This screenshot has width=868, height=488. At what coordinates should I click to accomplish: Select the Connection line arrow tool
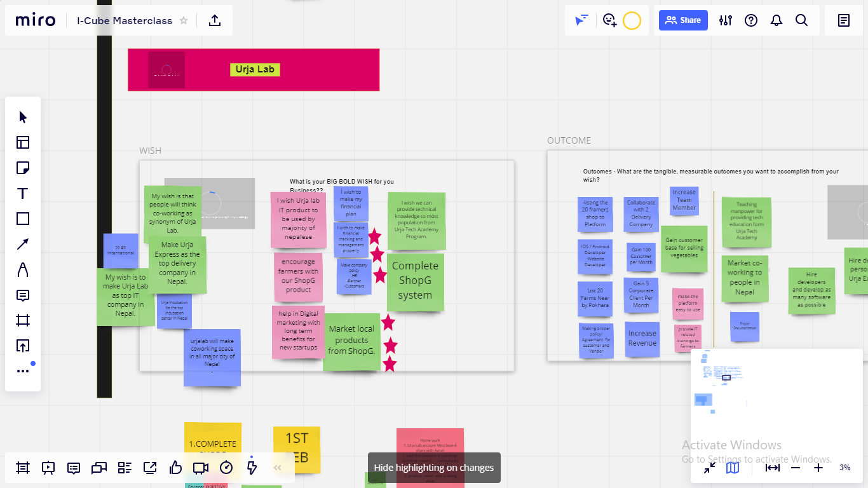[23, 244]
